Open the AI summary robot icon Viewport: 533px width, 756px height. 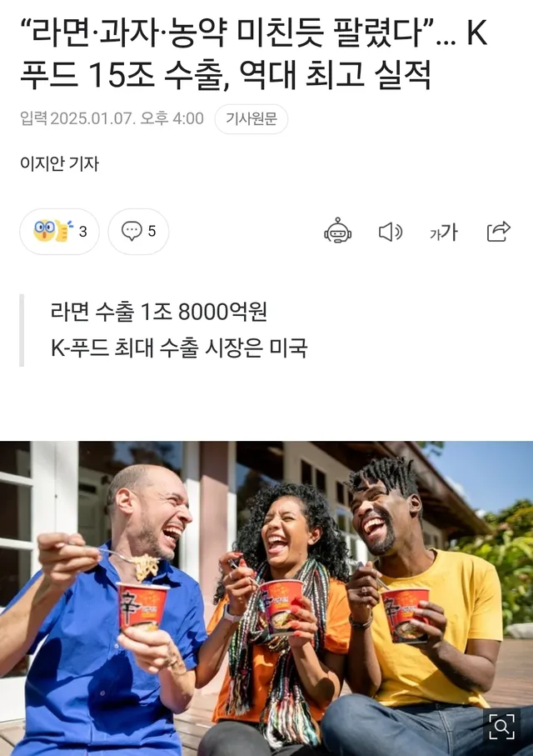click(338, 232)
